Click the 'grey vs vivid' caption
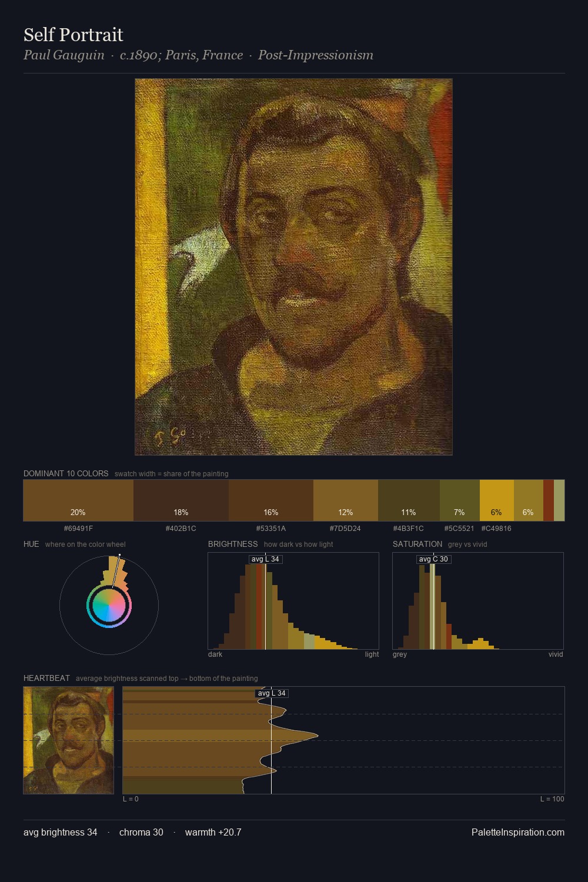Screen dimensions: 588x882 467,544
